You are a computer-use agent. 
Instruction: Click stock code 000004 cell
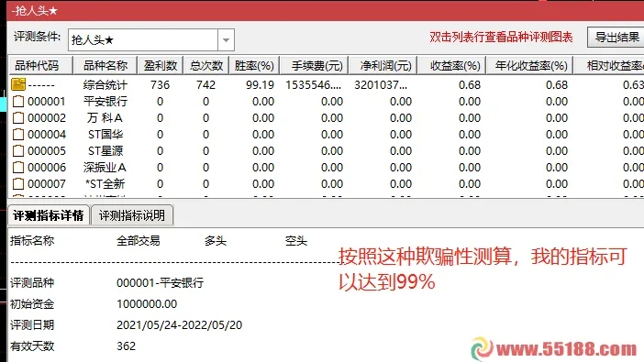pyautogui.click(x=47, y=134)
